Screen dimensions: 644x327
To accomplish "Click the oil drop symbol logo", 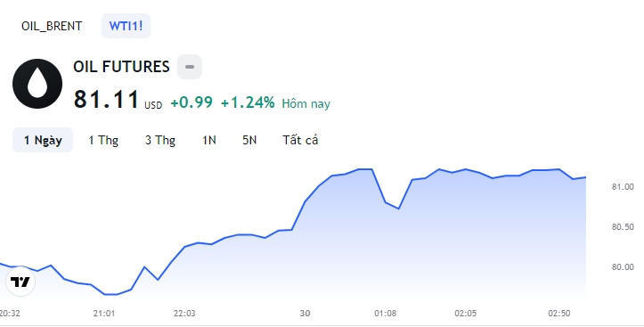I will (x=37, y=84).
